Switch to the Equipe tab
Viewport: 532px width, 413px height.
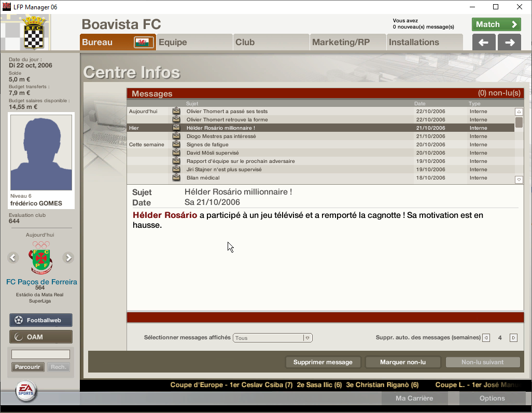[x=195, y=42]
